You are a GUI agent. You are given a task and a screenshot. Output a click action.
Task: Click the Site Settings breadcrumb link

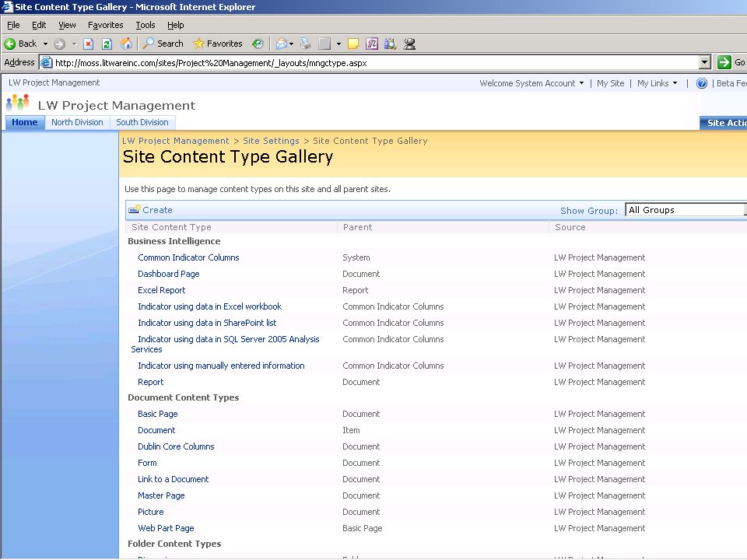coord(271,141)
